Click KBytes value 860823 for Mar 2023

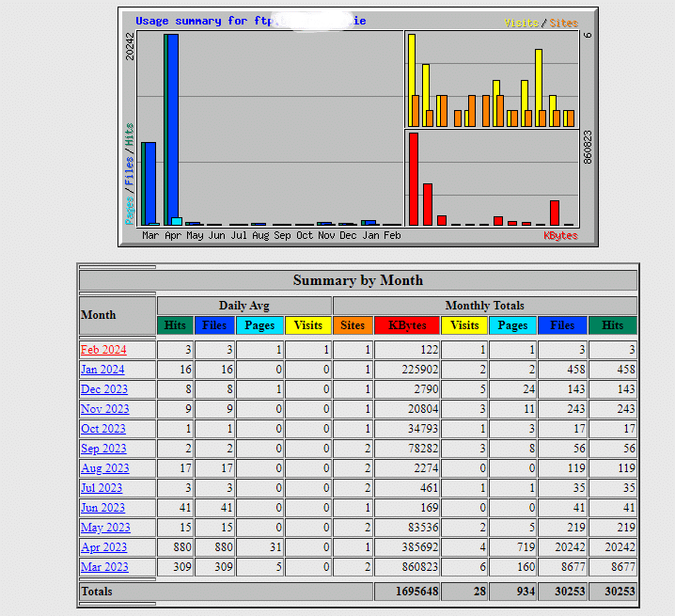(419, 567)
